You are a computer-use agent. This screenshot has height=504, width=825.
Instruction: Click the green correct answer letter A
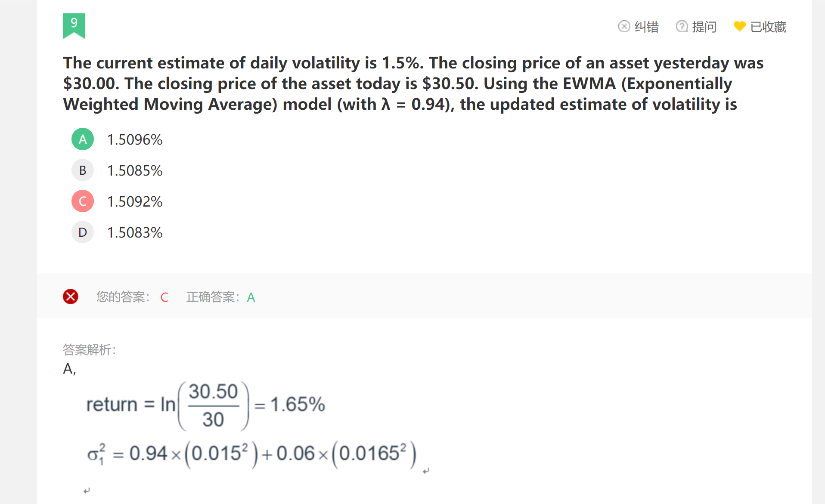pyautogui.click(x=251, y=297)
